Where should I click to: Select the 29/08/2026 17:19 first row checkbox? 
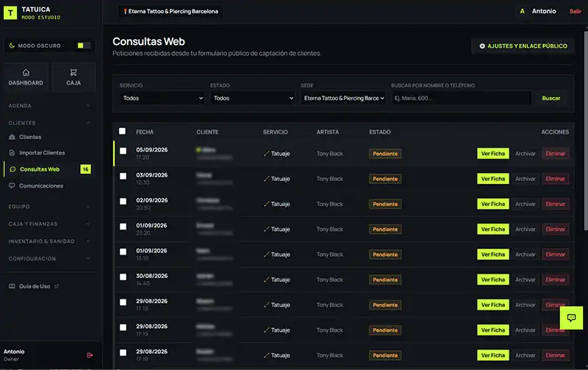[123, 302]
